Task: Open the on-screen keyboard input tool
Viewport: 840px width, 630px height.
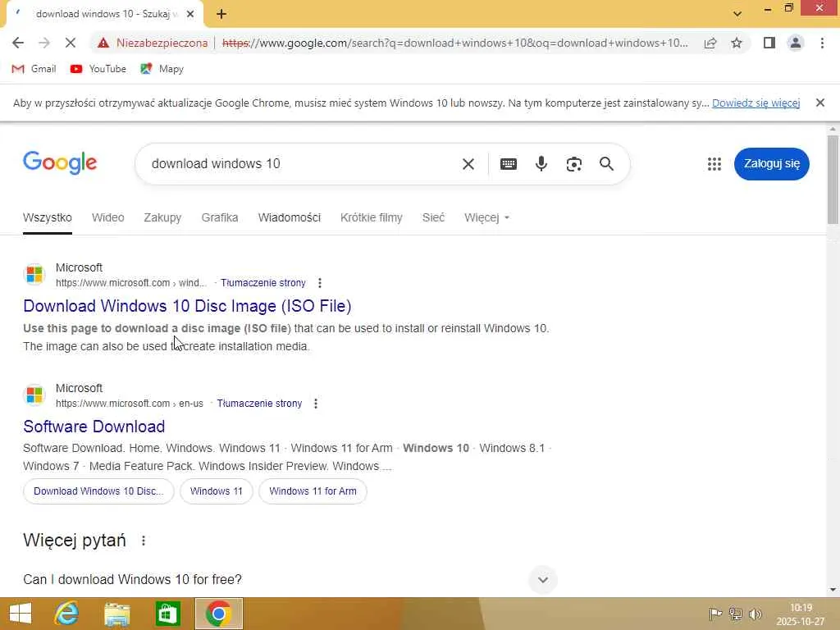Action: click(x=509, y=164)
